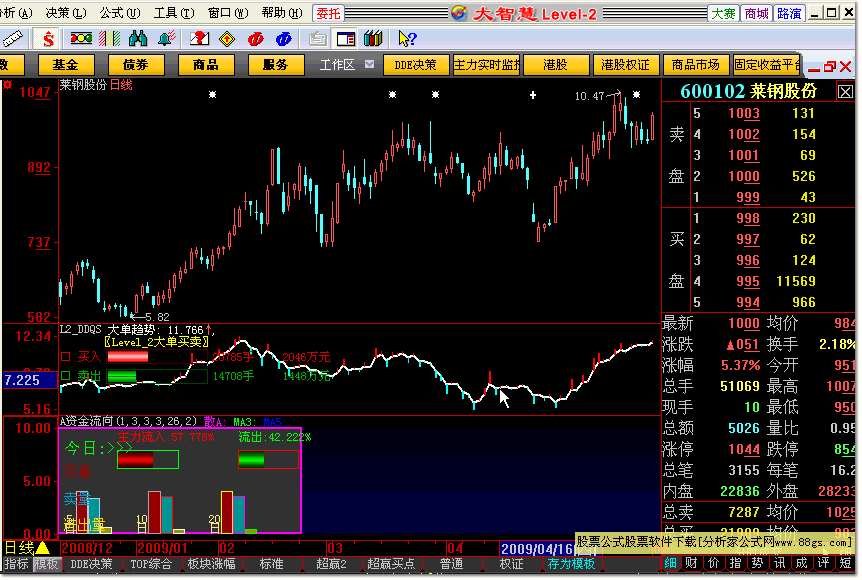Select the 超赢2 template tab
Viewport: 862px width, 580px height.
tap(331, 564)
